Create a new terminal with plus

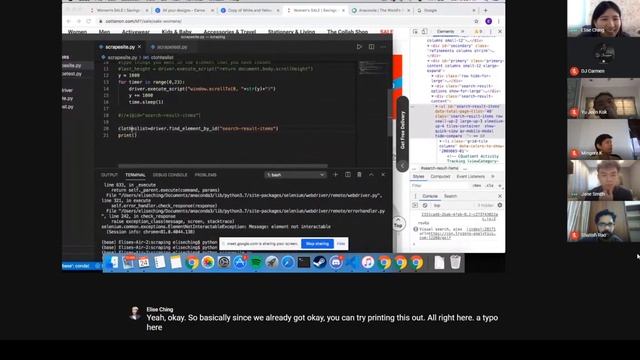point(336,175)
